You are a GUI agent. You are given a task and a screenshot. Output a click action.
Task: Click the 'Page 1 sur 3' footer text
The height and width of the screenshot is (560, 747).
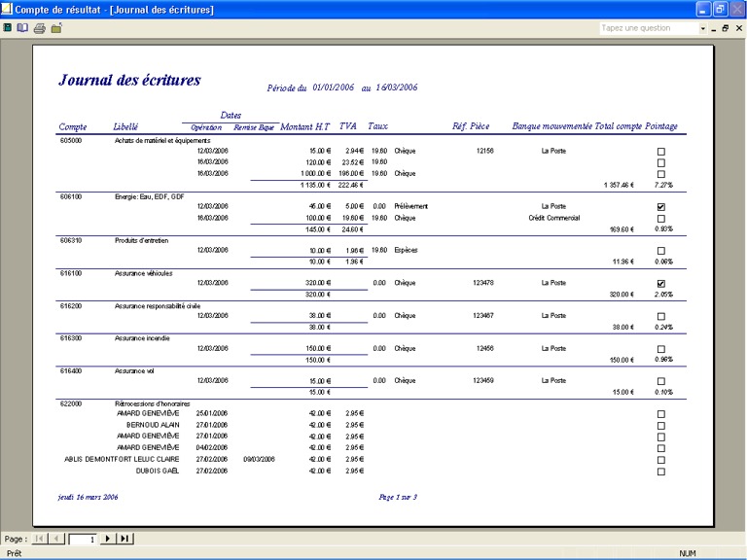point(398,497)
